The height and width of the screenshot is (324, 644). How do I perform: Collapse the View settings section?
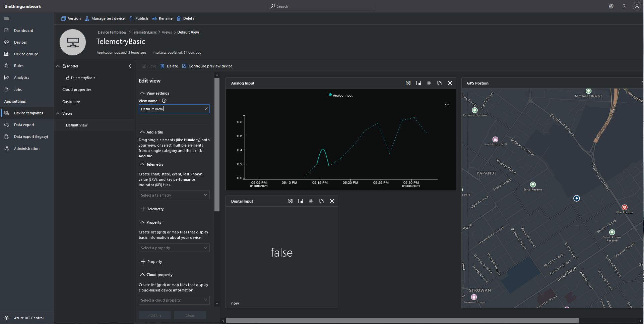click(x=142, y=93)
